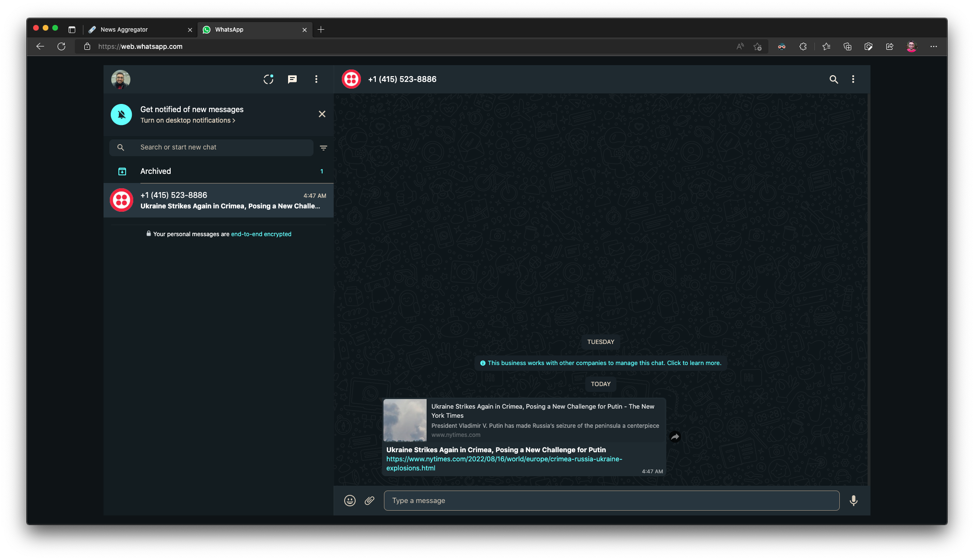Click the Share icon in browser toolbar
This screenshot has width=974, height=560.
890,46
